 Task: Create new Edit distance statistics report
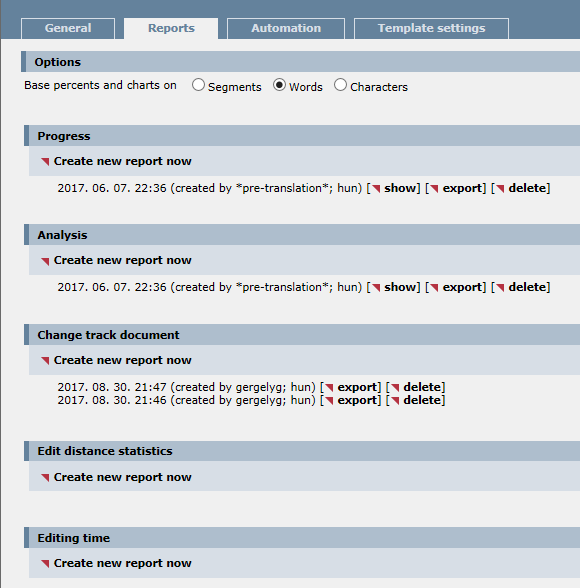(x=122, y=477)
